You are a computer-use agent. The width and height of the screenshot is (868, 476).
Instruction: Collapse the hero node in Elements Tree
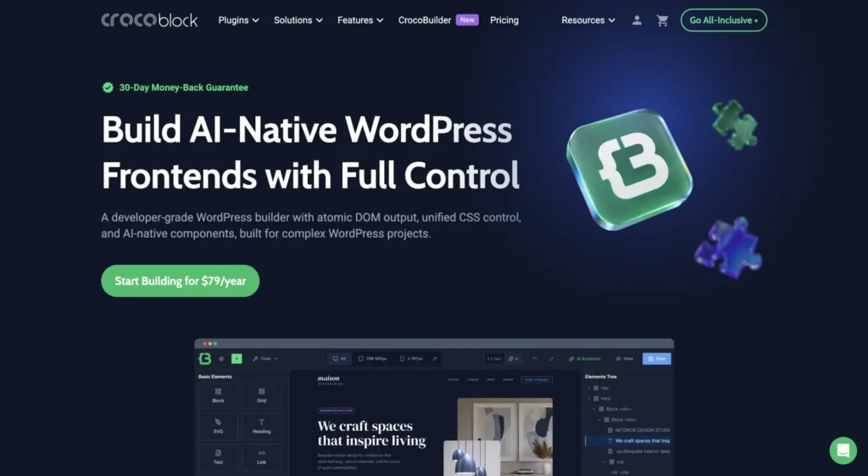click(588, 399)
